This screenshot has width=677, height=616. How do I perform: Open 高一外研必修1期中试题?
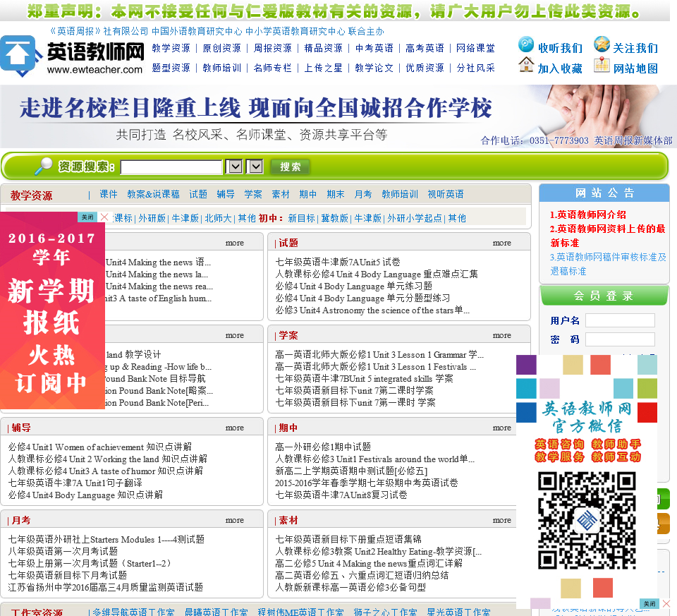[323, 447]
